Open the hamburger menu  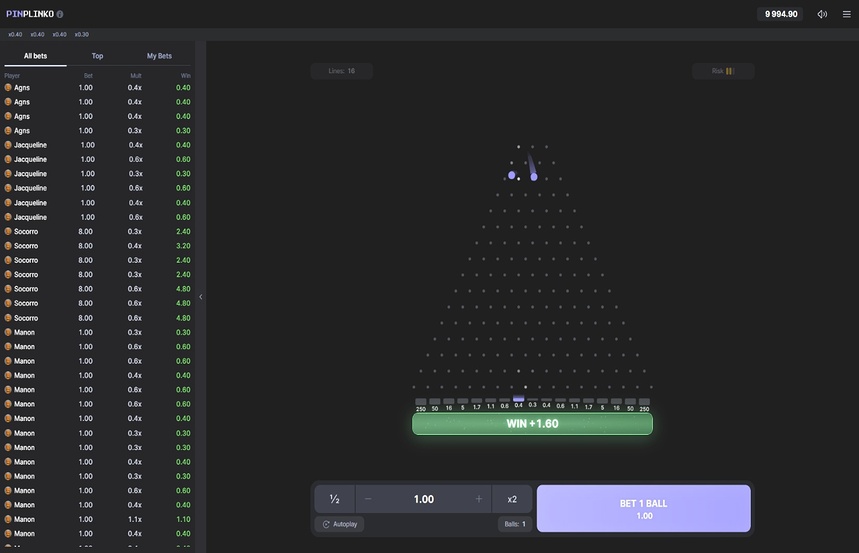coord(846,14)
